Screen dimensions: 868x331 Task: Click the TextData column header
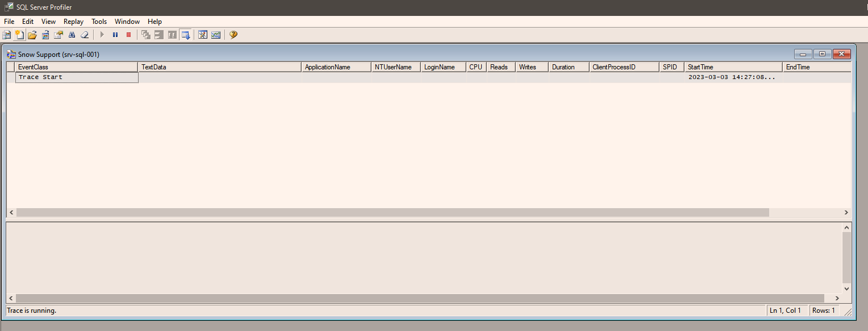(220, 67)
